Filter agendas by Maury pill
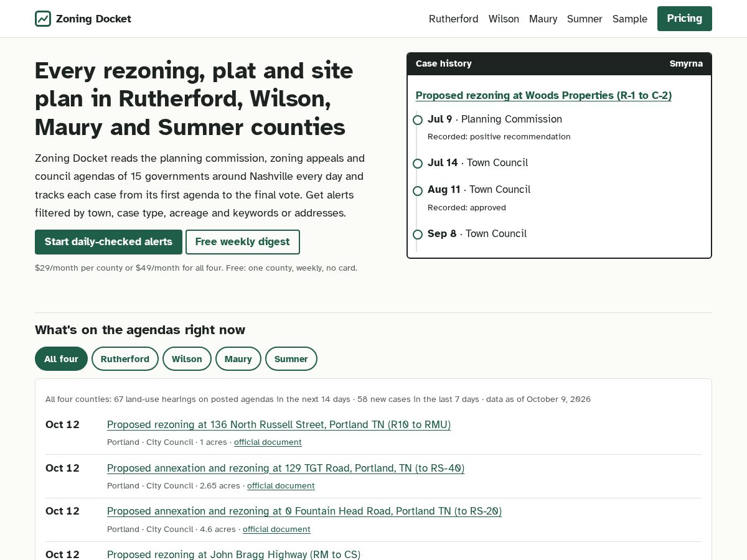Screen dimensions: 747x560 pyautogui.click(x=238, y=359)
